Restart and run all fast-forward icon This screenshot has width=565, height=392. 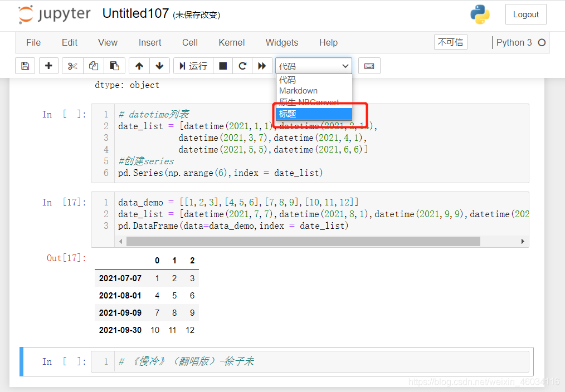point(262,66)
